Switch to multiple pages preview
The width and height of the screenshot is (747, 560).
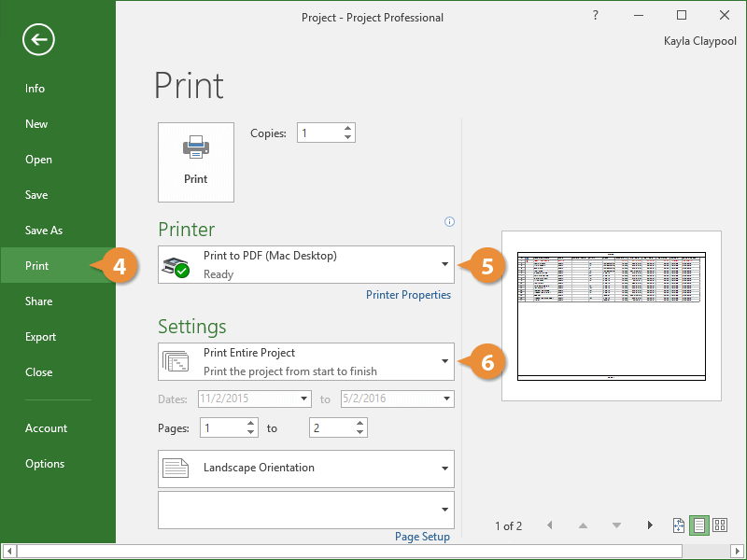(x=720, y=525)
